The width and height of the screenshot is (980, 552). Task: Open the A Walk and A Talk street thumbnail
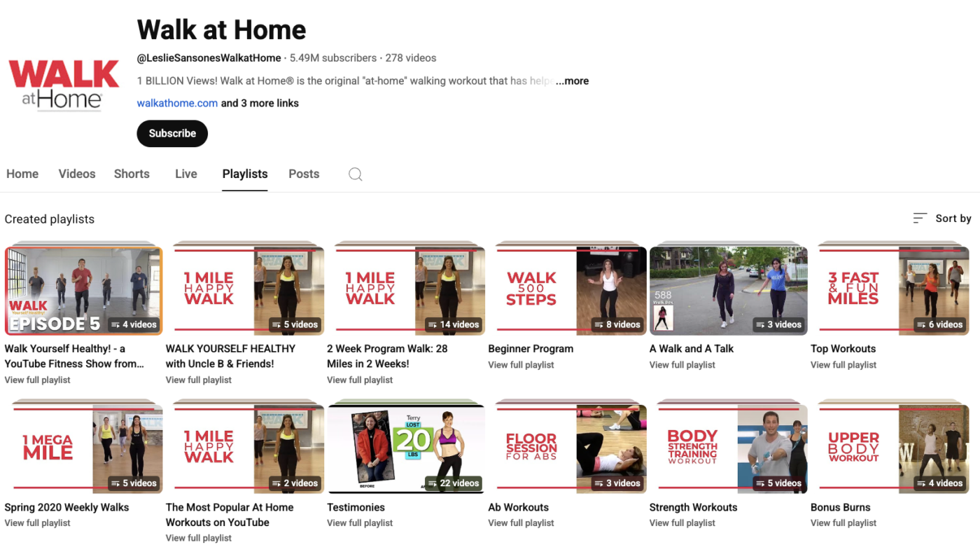729,291
